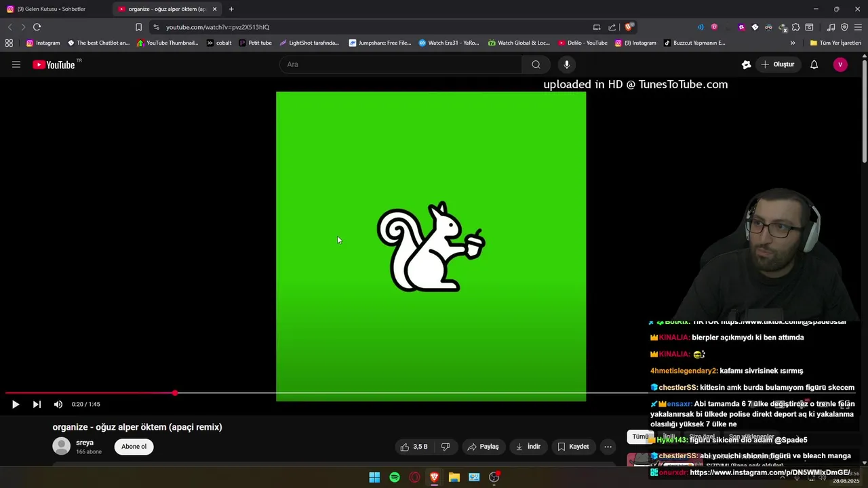Open the apps grid icon in bookmarks bar
868x488 pixels.
tap(9, 43)
